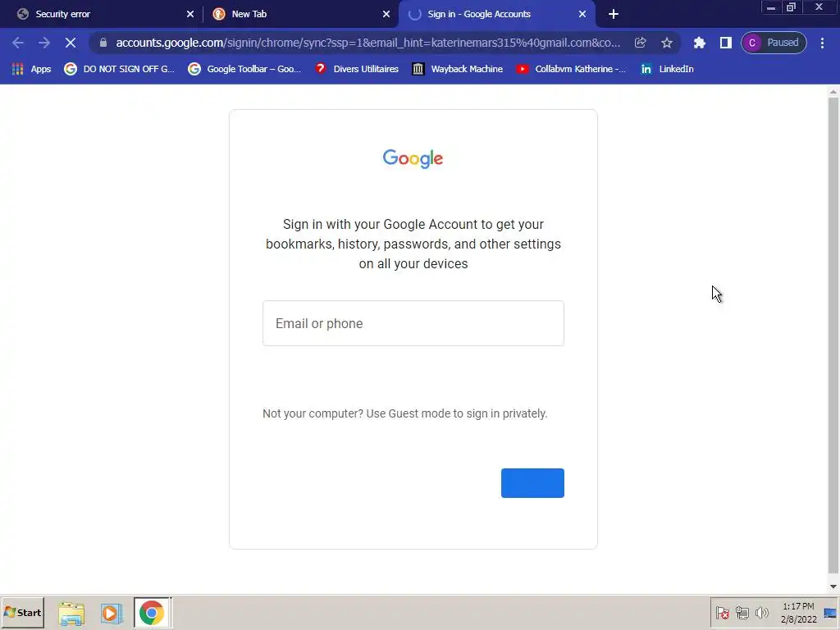Click the bookmark star icon
The width and height of the screenshot is (840, 630).
666,43
